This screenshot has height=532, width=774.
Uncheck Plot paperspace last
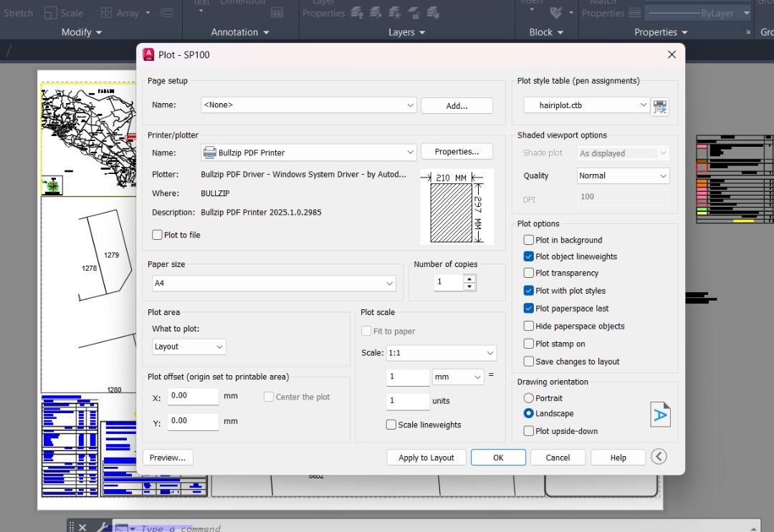(528, 308)
